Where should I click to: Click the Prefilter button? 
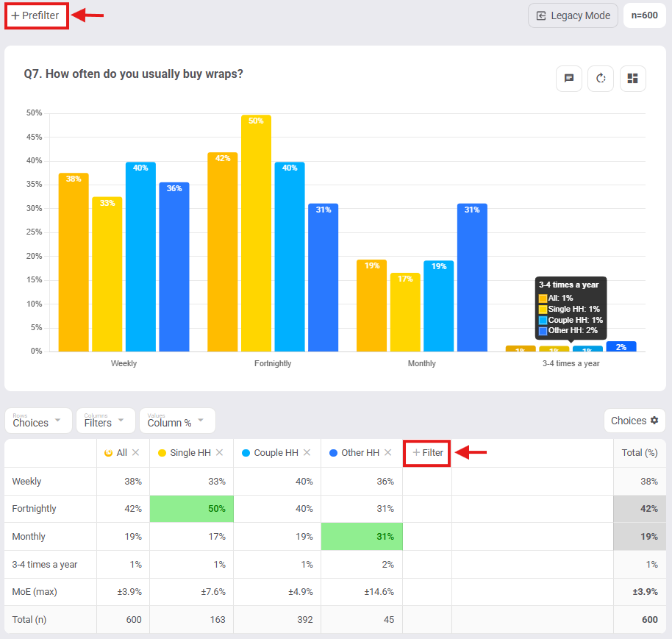(37, 16)
